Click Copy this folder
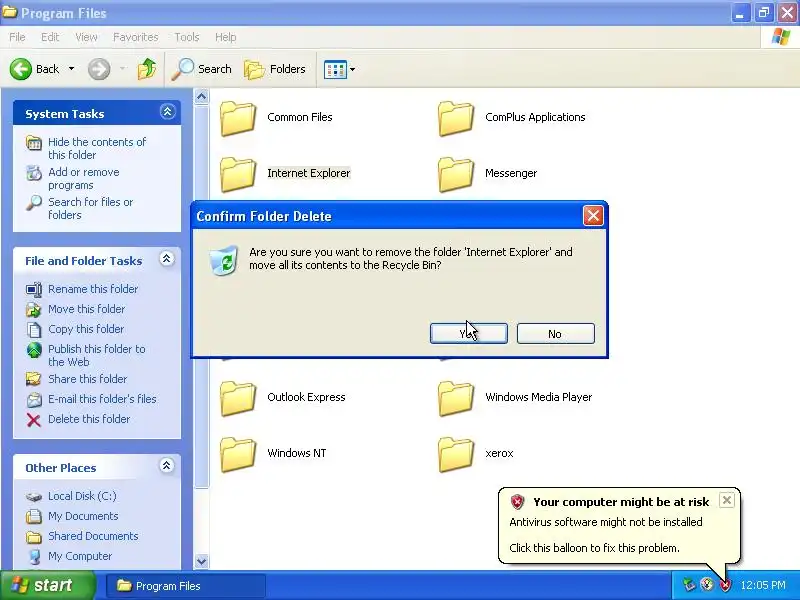This screenshot has height=600, width=800. (x=86, y=329)
